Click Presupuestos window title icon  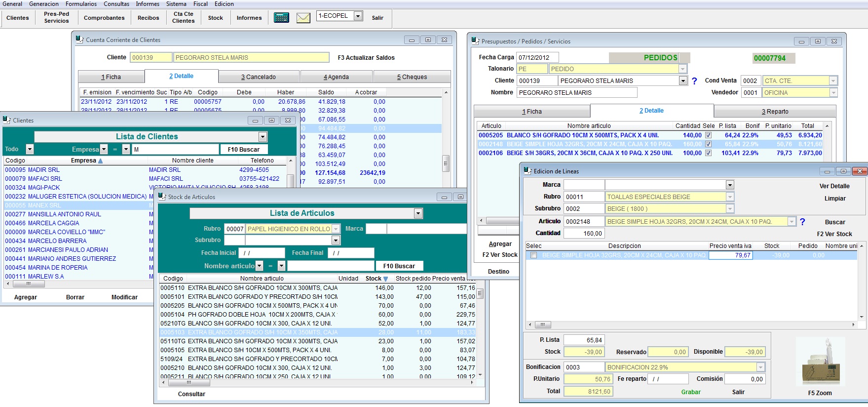tap(475, 41)
